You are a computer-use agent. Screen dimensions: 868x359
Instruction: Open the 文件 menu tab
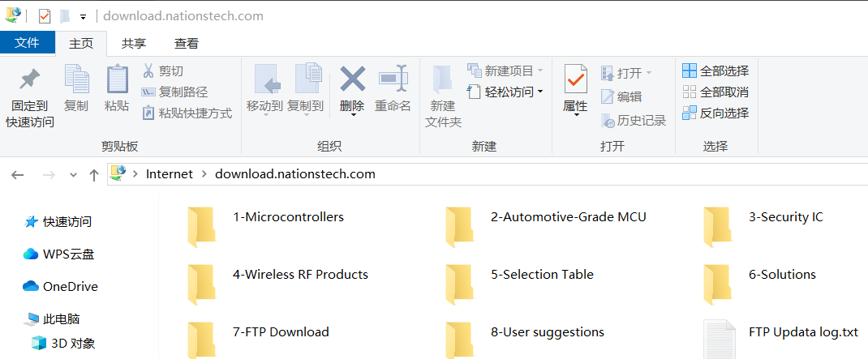coord(27,43)
